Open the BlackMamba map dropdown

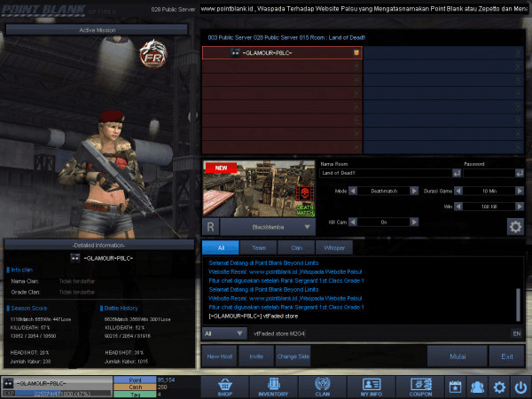268,227
